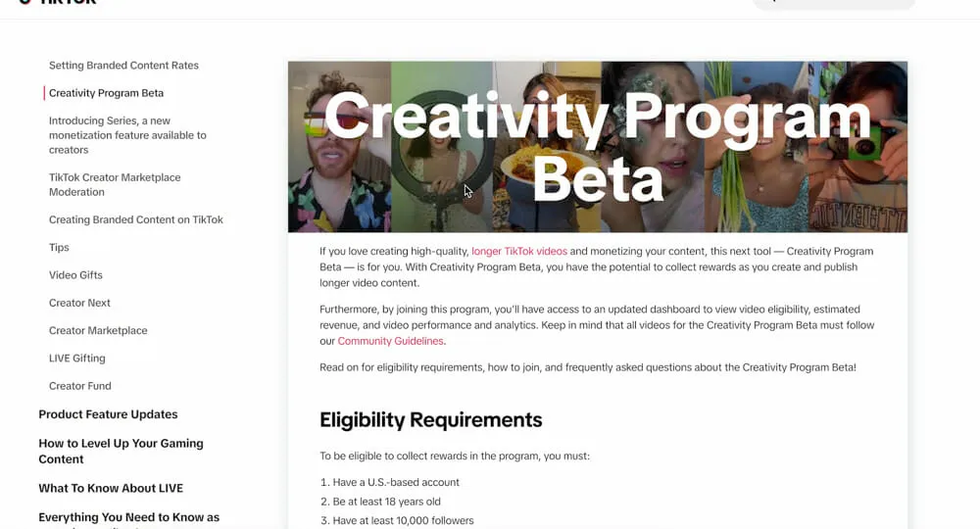Open Creating Branded Content on TikTok
The image size is (980, 529).
136,219
